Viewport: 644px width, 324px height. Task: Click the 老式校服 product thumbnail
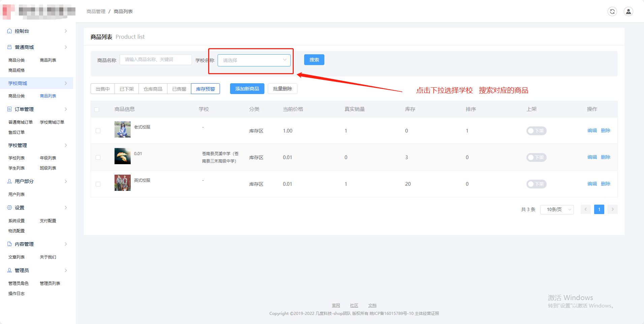(123, 129)
